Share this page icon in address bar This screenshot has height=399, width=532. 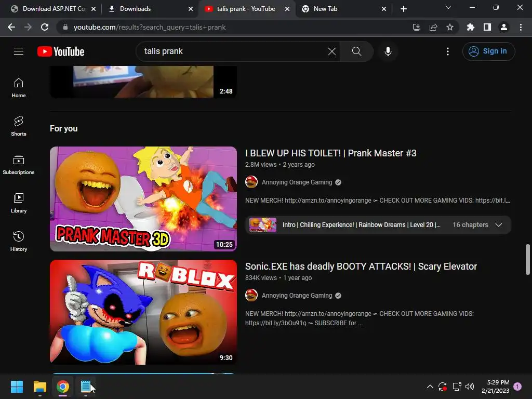pos(433,27)
